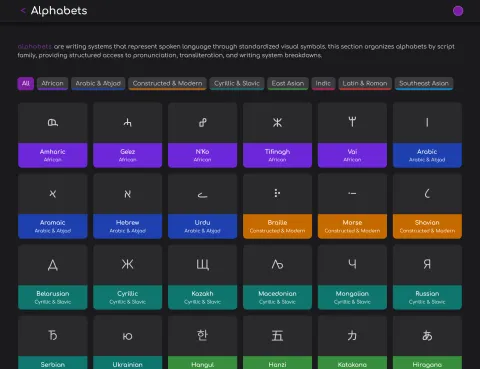Image resolution: width=480 pixels, height=369 pixels.
Task: Open the Mongolian Ч glyph icon
Action: coord(352,264)
